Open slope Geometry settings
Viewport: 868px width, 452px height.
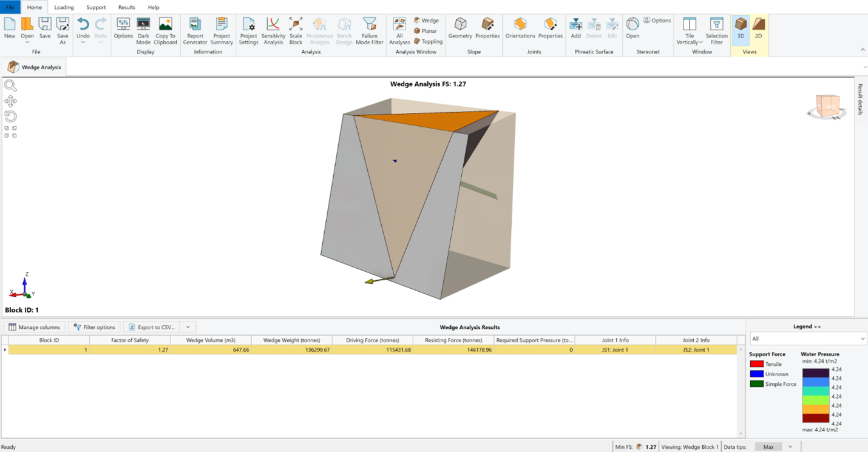point(460,28)
